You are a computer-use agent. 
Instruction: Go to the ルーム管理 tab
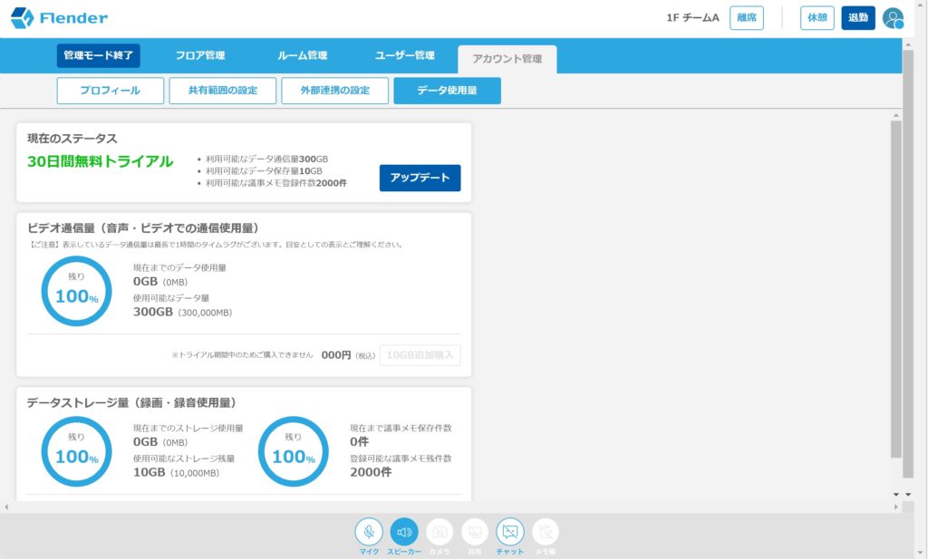[x=302, y=56]
